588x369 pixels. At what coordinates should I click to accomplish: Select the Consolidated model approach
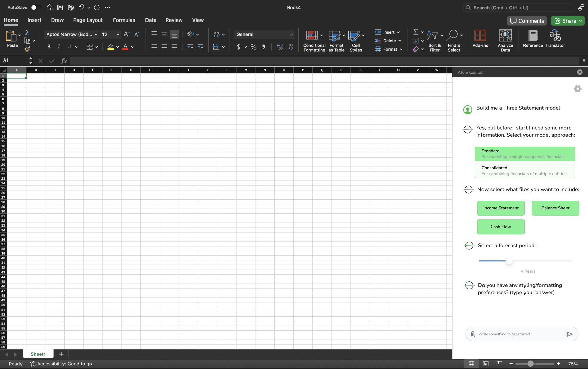tap(525, 171)
